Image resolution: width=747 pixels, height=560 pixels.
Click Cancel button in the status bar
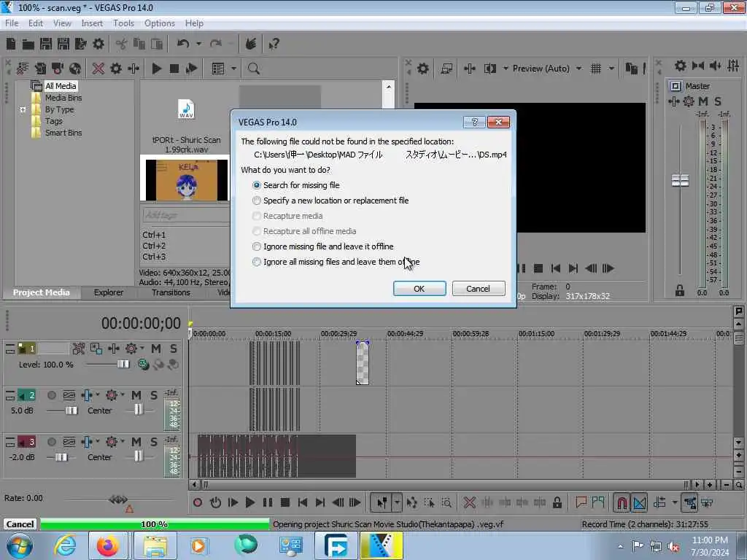coord(20,524)
